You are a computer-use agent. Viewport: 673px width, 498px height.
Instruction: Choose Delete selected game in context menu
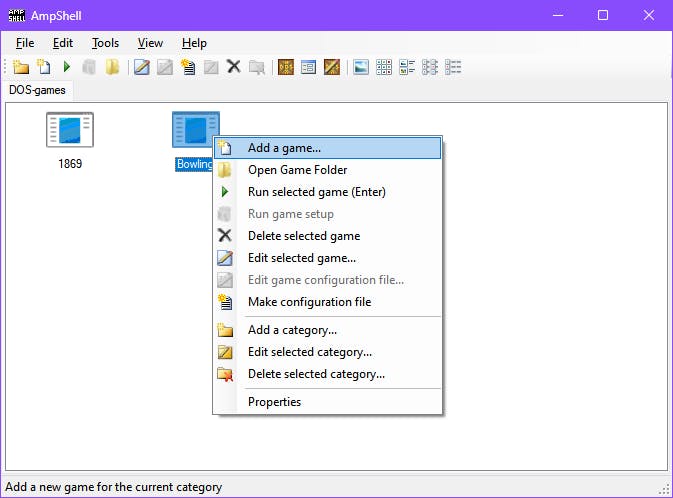pyautogui.click(x=327, y=236)
